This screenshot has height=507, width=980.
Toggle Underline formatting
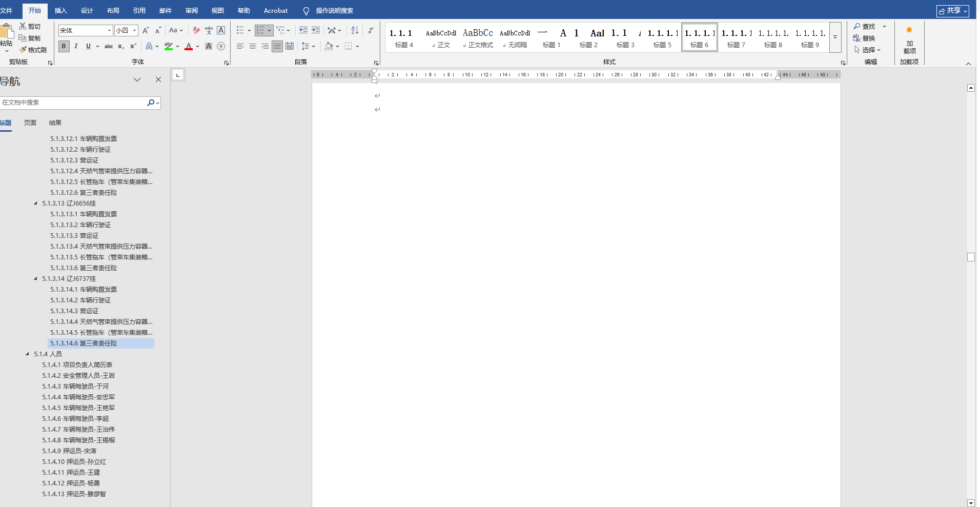(x=88, y=46)
